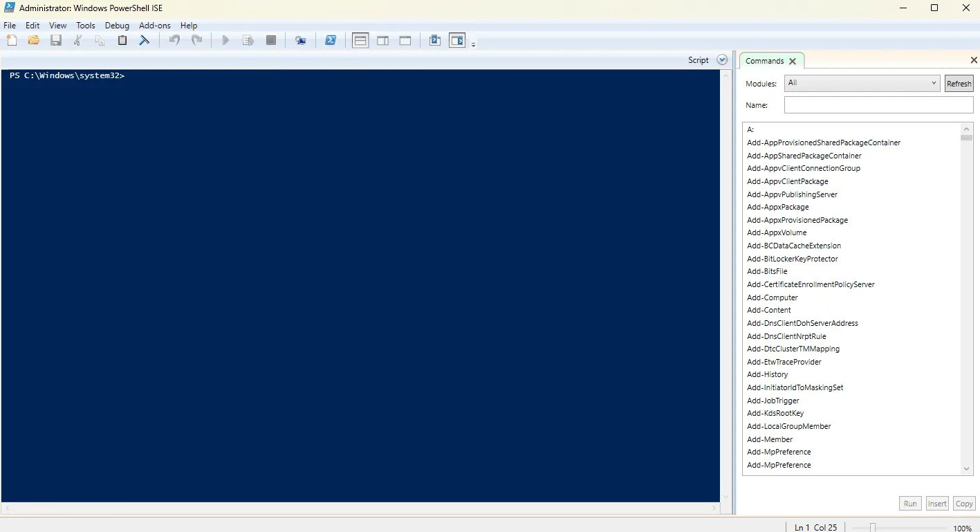
Task: Save the script using the floppy disk icon
Action: [x=56, y=40]
